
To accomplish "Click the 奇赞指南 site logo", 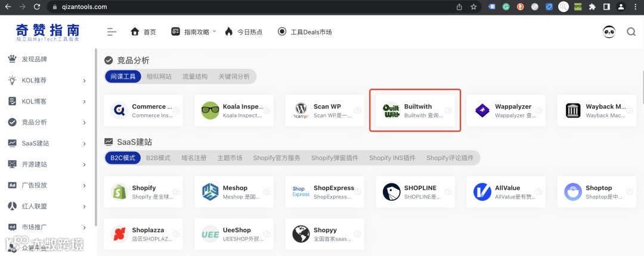I will pos(48,32).
